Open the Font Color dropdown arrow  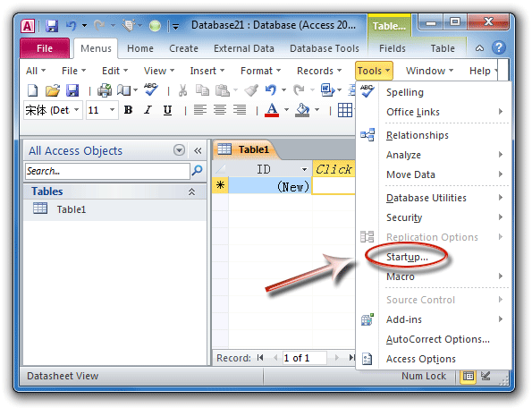click(x=287, y=110)
